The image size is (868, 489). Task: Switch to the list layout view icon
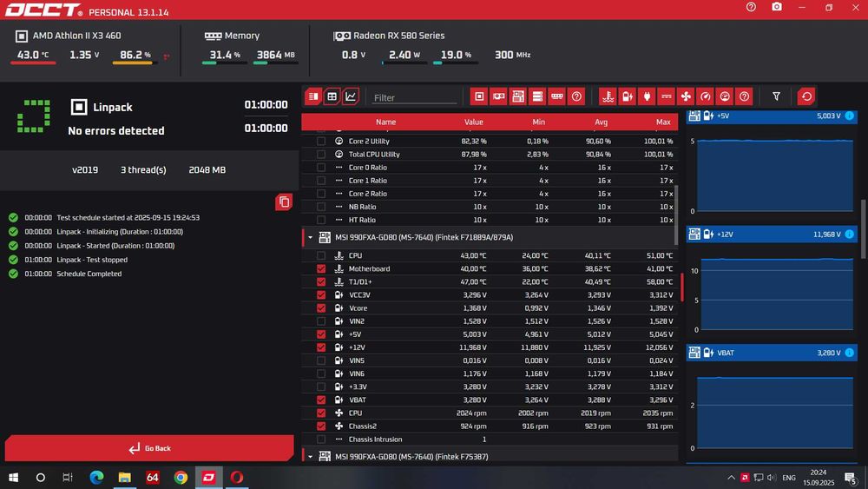(313, 96)
